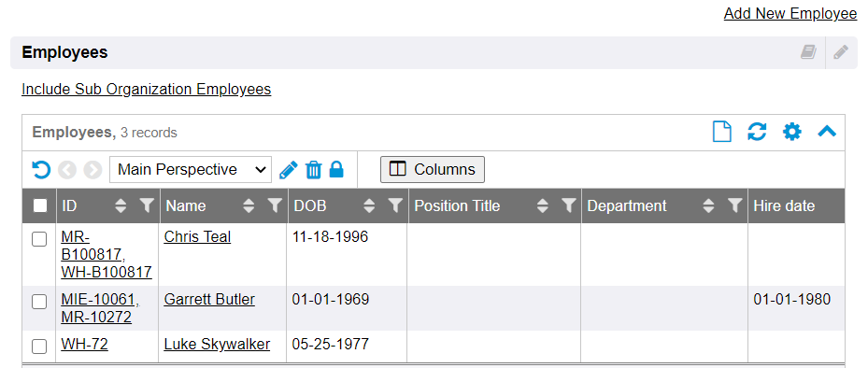Click the reset perspective undo icon
Viewport: 868px width, 368px height.
[x=41, y=169]
